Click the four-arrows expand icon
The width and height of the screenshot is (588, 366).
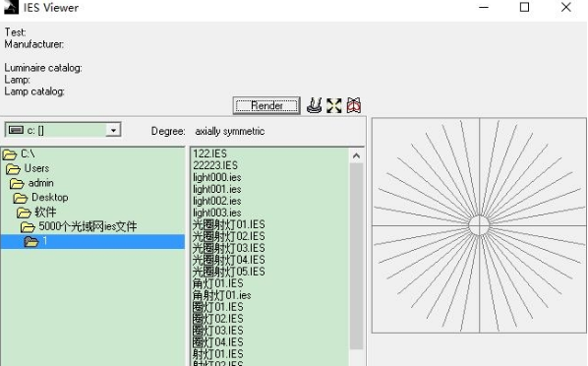pos(333,106)
